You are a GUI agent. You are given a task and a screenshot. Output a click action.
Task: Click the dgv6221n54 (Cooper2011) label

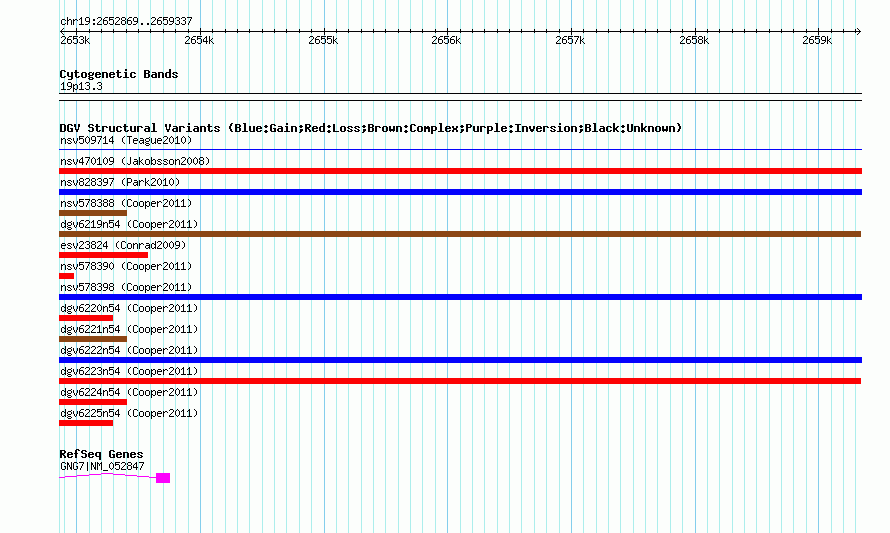pos(129,329)
